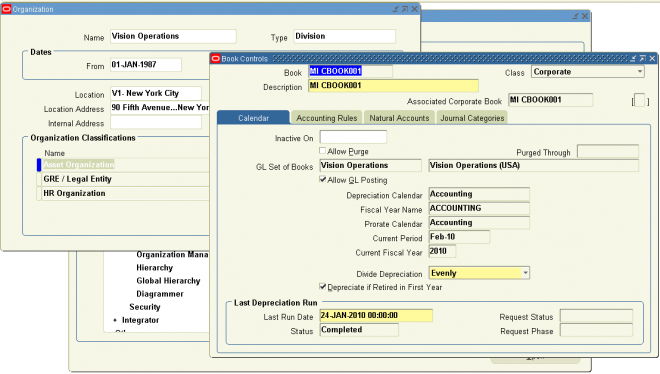This screenshot has height=374, width=660.
Task: Click the Request Status field
Action: (596, 316)
